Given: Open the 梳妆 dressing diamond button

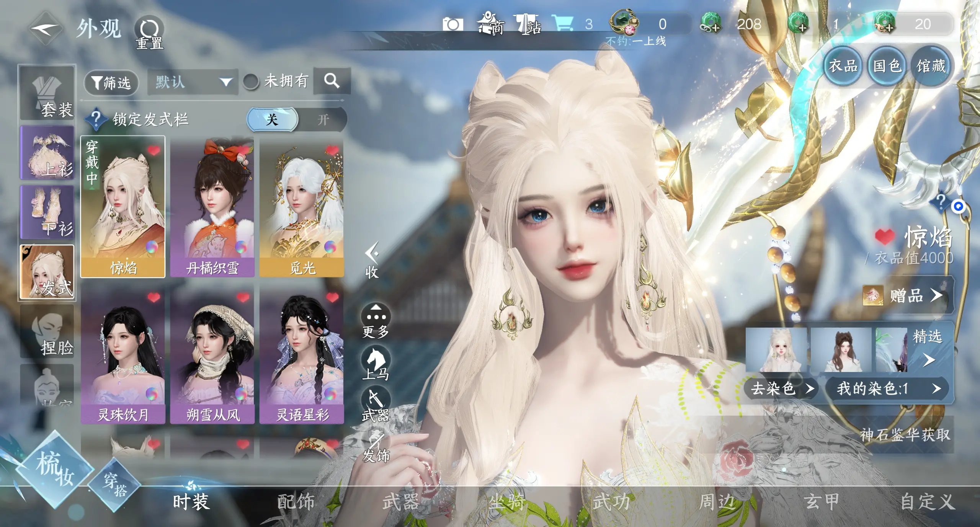Looking at the screenshot, I should (55, 468).
